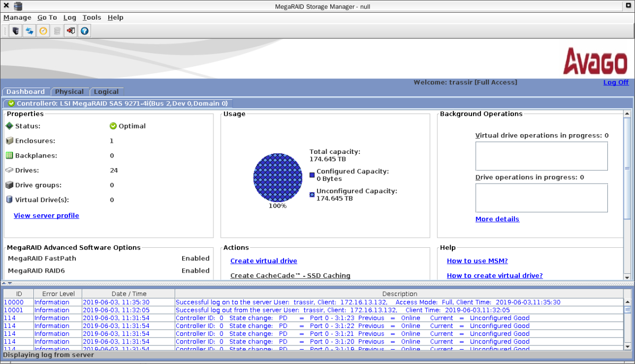Expand log panel using splitter up arrow
Image resolution: width=635 pixels, height=364 pixels.
point(5,283)
